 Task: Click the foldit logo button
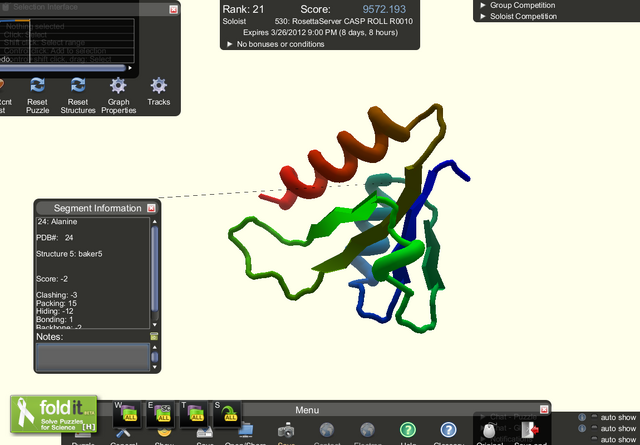point(54,414)
